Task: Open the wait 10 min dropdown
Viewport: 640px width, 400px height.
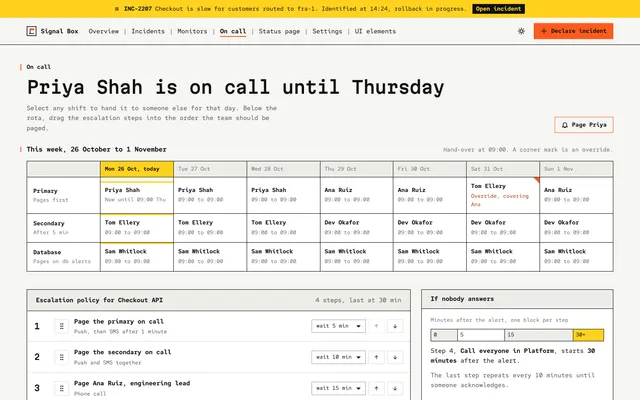Action: 338,357
